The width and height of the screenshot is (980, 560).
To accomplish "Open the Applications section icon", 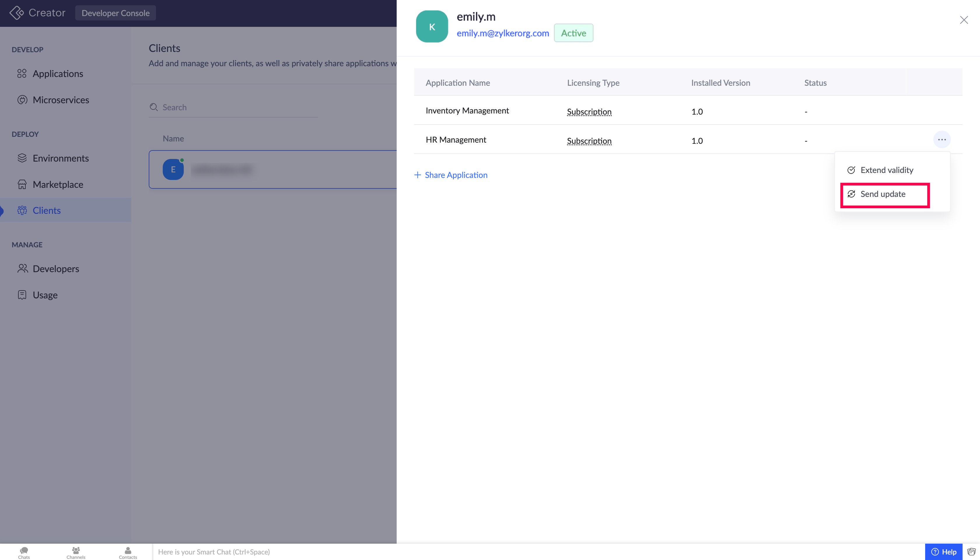I will click(x=22, y=73).
